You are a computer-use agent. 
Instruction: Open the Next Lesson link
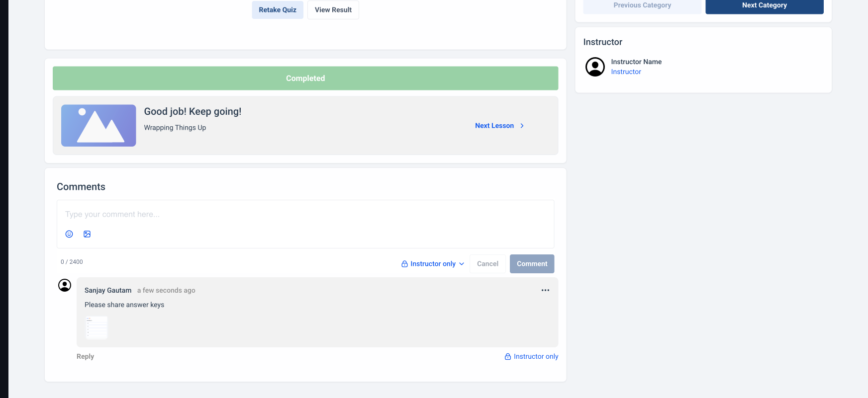(x=494, y=126)
